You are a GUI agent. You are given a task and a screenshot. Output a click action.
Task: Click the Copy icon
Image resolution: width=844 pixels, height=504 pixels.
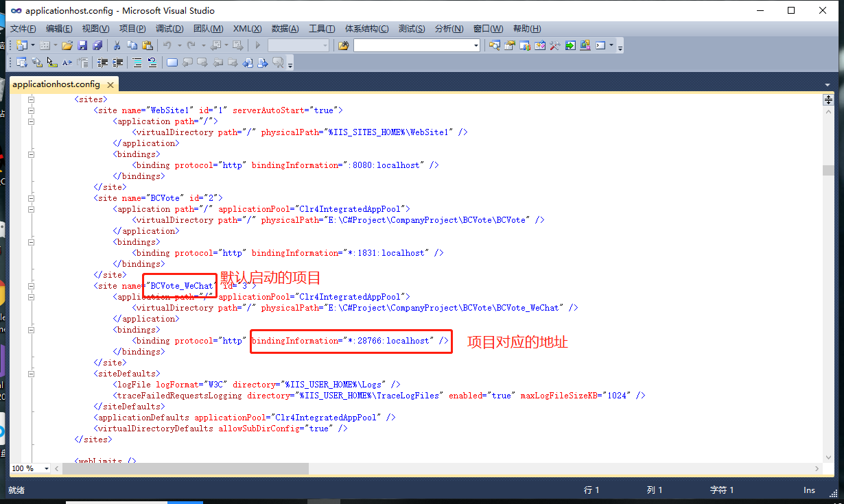132,45
